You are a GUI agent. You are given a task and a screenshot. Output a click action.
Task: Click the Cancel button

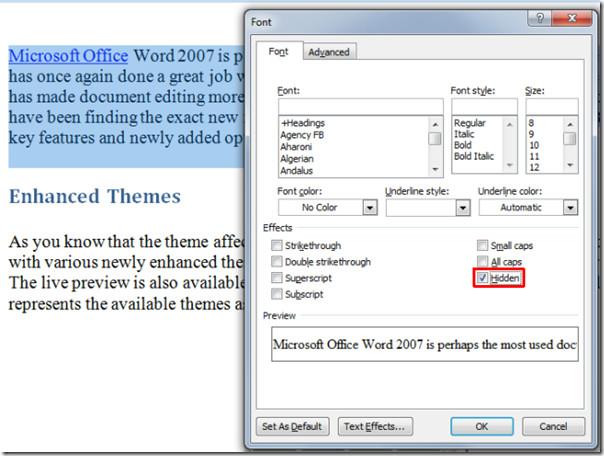[x=553, y=426]
